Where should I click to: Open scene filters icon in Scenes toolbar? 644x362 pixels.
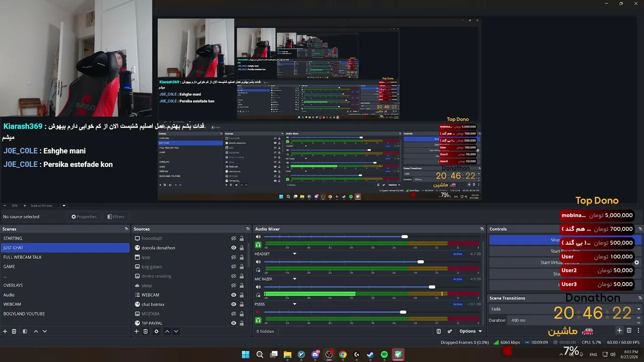25,331
